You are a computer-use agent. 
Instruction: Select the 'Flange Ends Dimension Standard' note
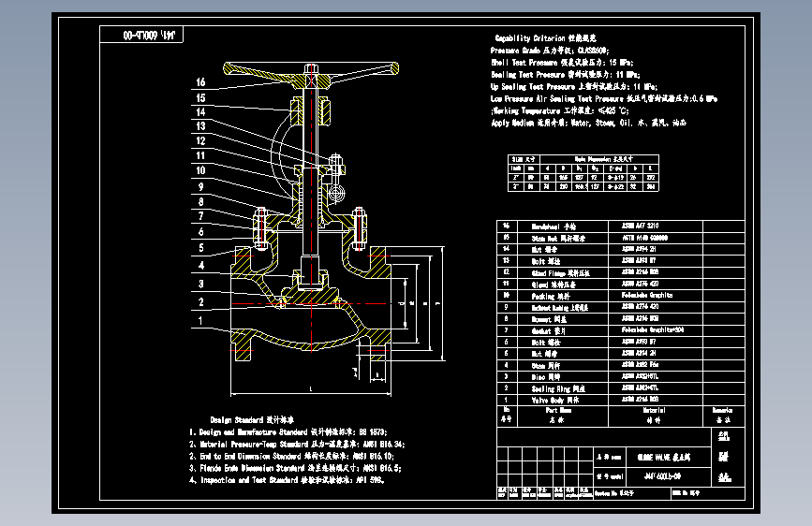tap(295, 468)
